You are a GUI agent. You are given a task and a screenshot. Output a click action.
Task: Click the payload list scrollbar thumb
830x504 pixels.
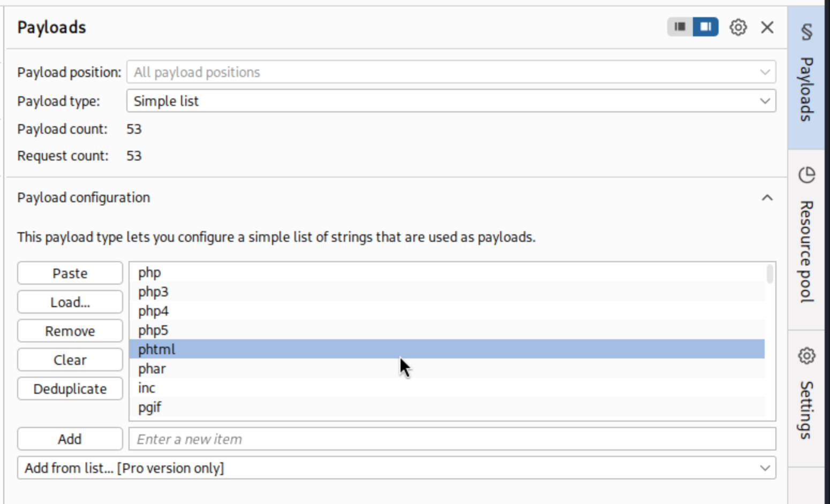click(x=769, y=274)
